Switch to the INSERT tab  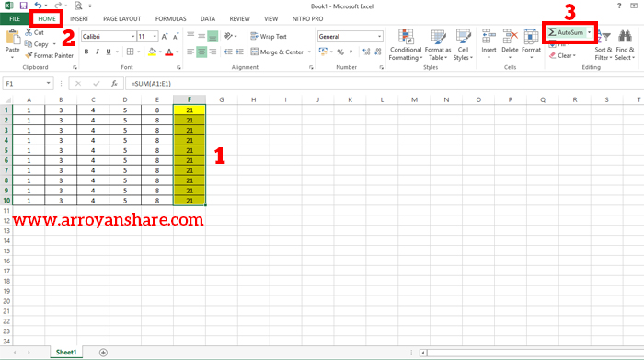pyautogui.click(x=79, y=19)
